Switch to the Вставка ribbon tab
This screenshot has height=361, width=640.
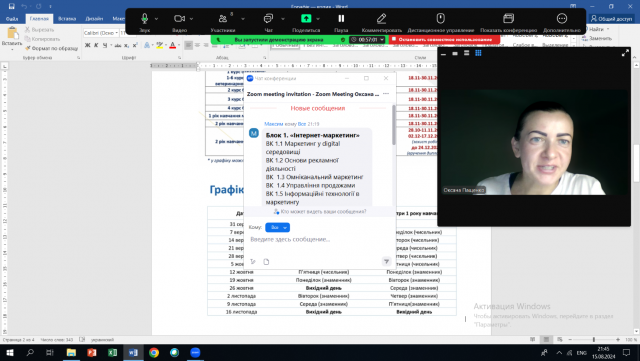point(67,19)
